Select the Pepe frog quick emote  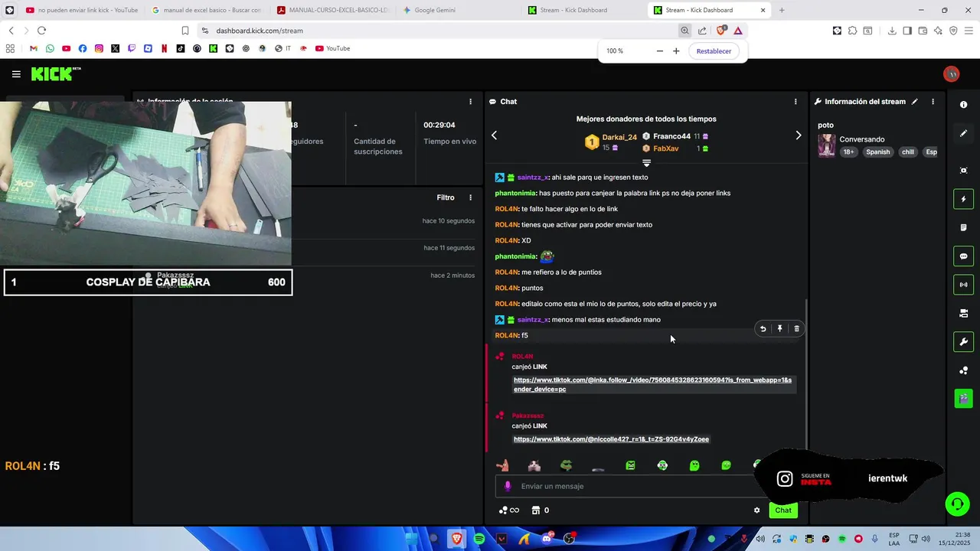point(566,465)
